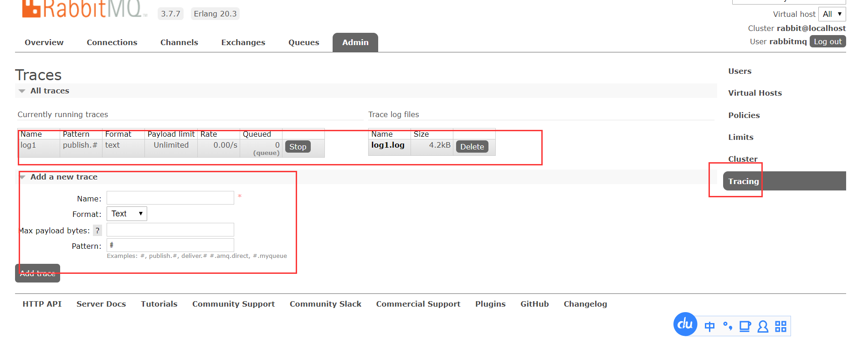Open the Commercial Support link

point(418,304)
